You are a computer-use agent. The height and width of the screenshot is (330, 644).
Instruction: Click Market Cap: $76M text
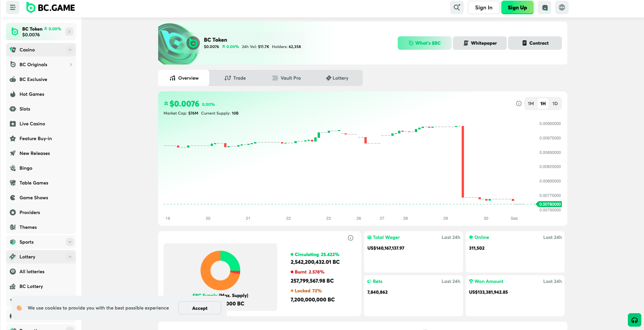point(181,113)
